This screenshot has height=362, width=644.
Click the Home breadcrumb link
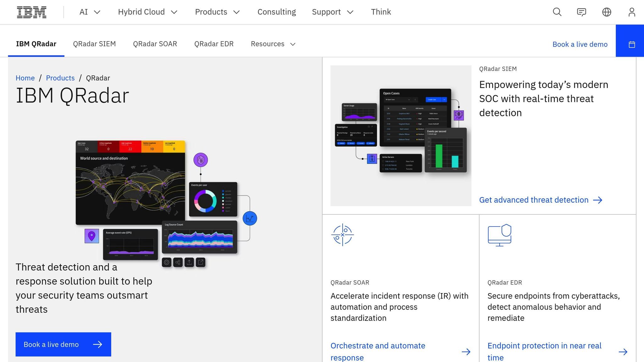click(x=25, y=78)
